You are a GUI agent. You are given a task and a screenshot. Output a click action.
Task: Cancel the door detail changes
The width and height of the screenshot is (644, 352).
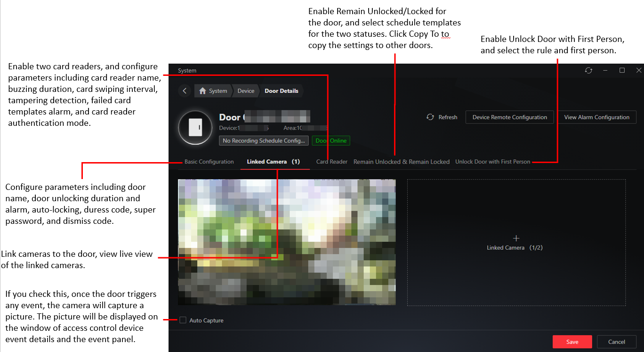(617, 342)
